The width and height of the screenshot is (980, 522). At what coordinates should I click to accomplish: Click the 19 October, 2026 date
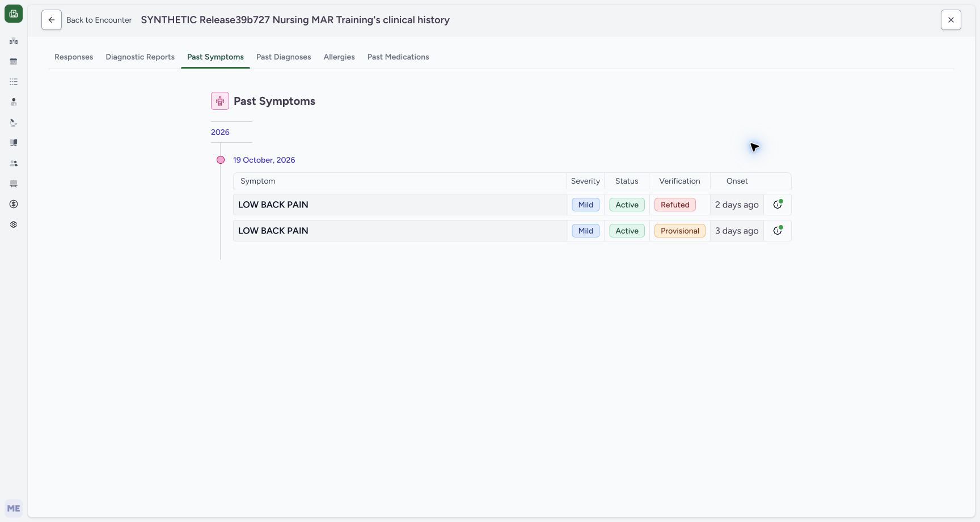coord(264,160)
